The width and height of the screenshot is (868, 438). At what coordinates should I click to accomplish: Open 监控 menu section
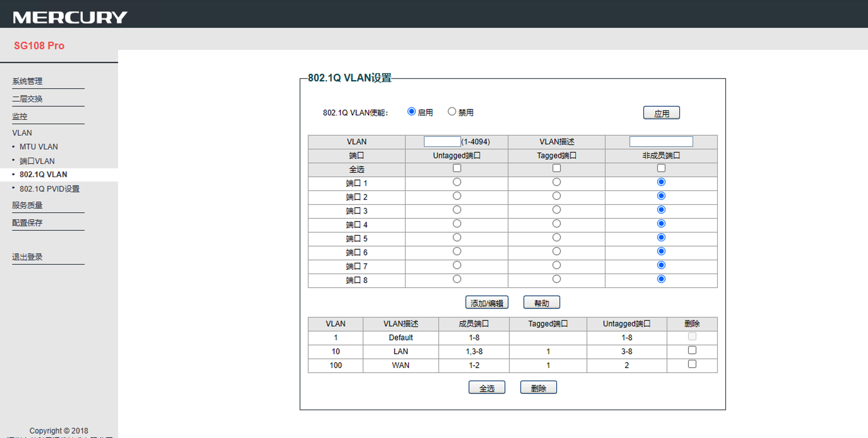(20, 116)
